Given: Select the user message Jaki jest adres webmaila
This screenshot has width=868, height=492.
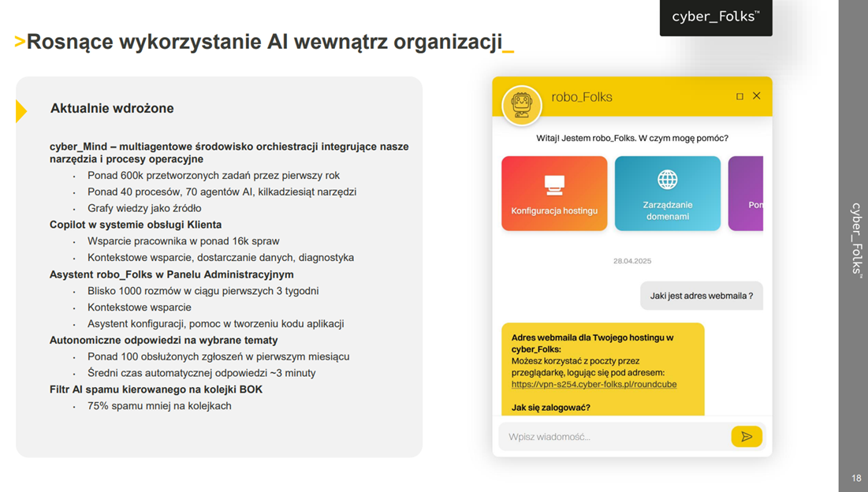Looking at the screenshot, I should click(701, 295).
